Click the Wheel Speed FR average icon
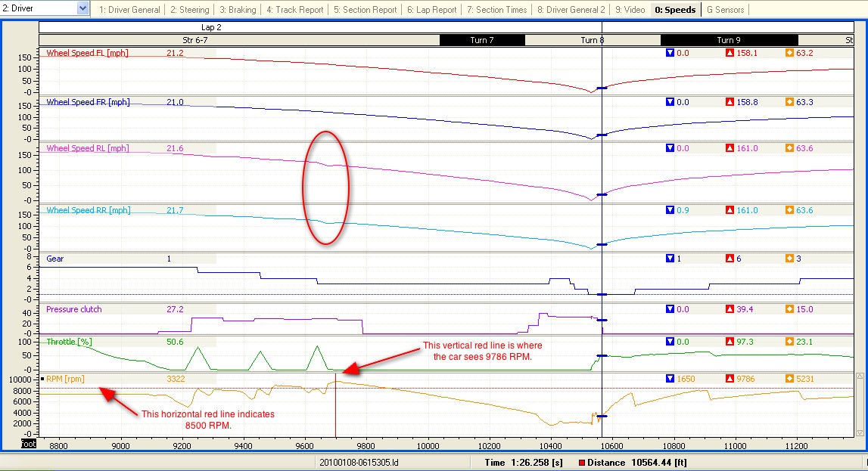The image size is (868, 471). (789, 102)
